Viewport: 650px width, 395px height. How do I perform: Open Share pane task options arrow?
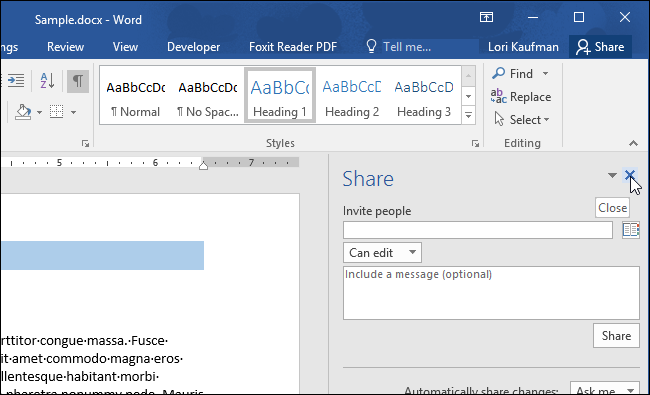pyautogui.click(x=612, y=175)
